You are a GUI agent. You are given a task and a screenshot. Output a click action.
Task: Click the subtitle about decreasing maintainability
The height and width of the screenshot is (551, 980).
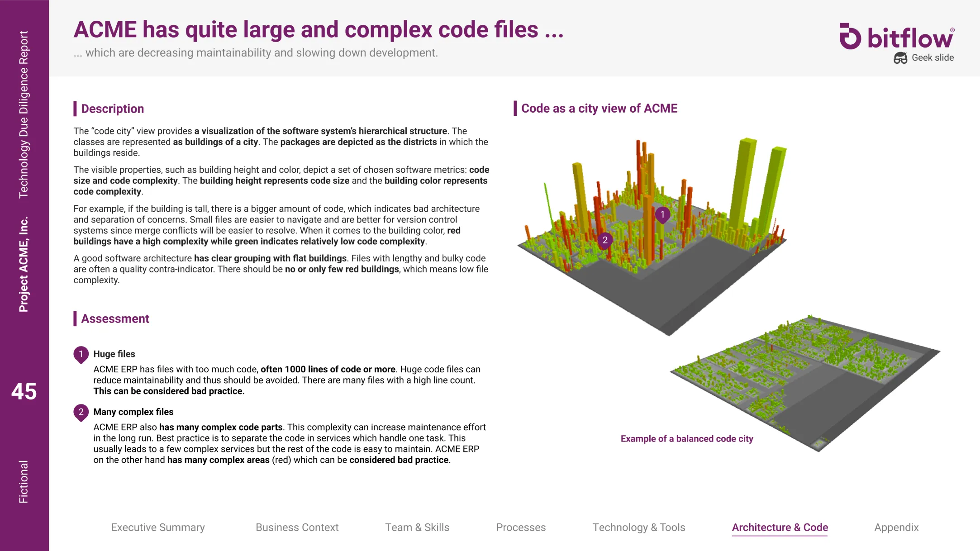click(256, 53)
